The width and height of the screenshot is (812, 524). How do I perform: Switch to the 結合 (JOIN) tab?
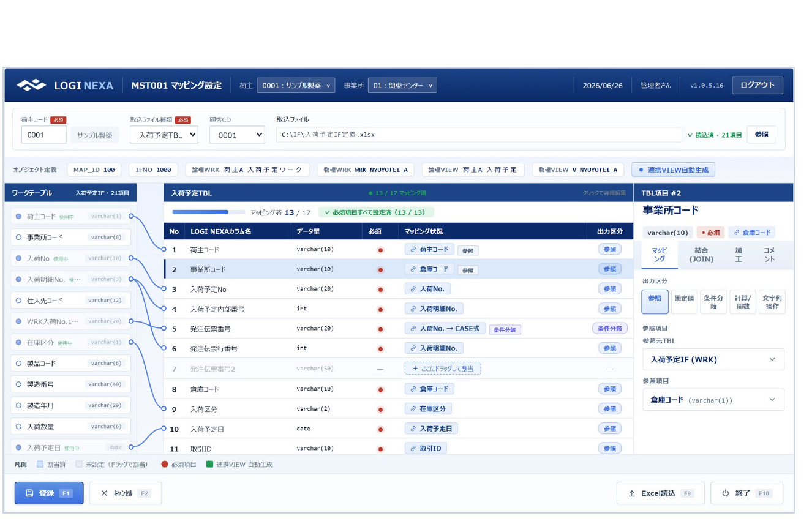pyautogui.click(x=701, y=255)
